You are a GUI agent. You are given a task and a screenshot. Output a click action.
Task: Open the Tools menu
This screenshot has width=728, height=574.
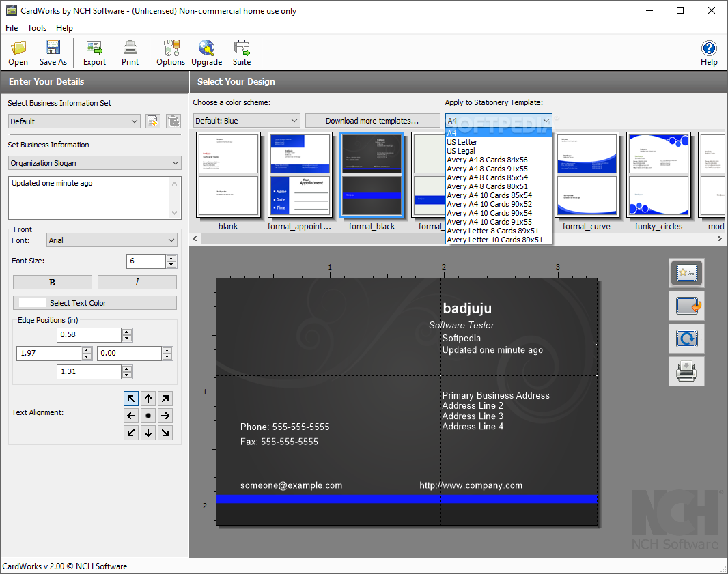pyautogui.click(x=37, y=28)
